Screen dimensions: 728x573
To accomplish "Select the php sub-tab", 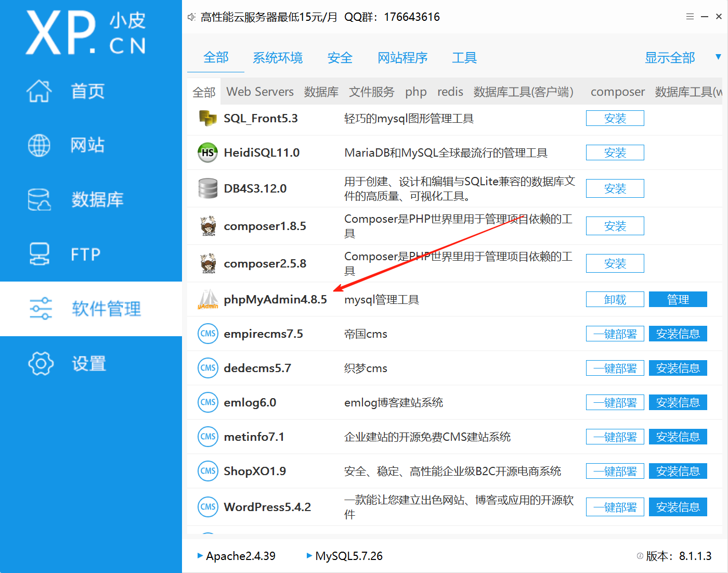I will pyautogui.click(x=416, y=92).
